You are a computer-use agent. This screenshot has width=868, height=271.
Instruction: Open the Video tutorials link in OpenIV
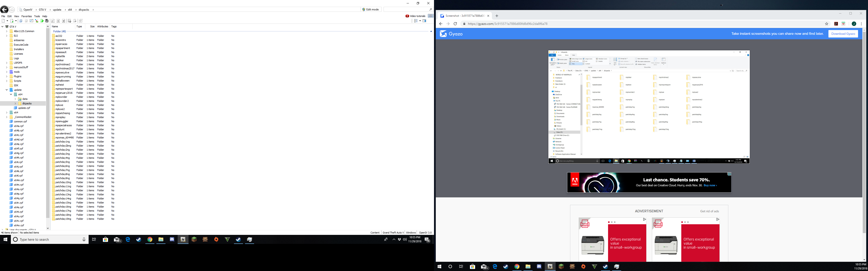[415, 16]
